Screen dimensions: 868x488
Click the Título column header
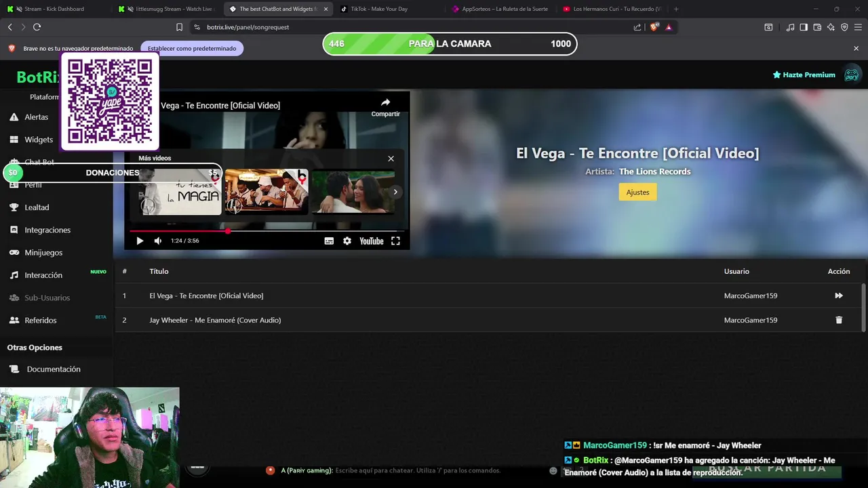159,271
